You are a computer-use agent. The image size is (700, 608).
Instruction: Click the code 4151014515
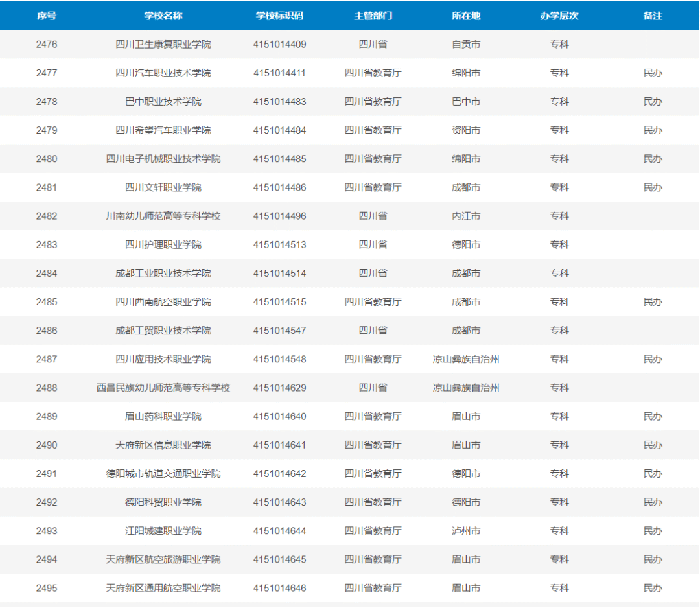point(279,302)
